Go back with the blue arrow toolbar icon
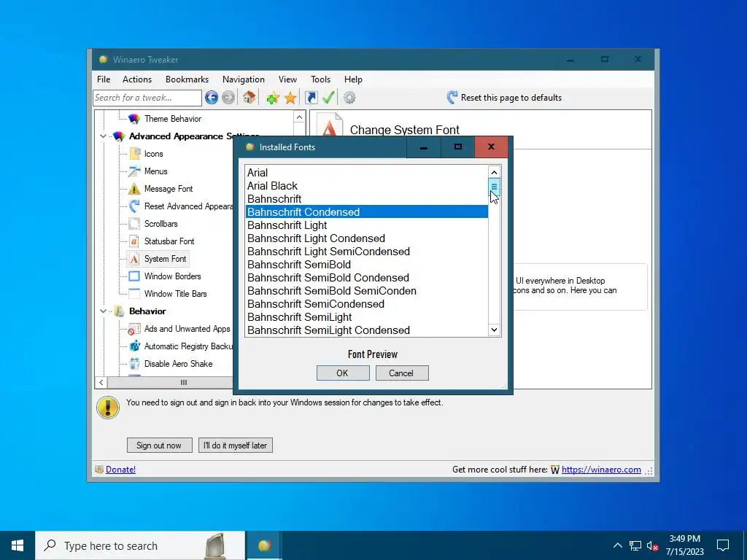Image resolution: width=747 pixels, height=560 pixels. click(x=212, y=98)
